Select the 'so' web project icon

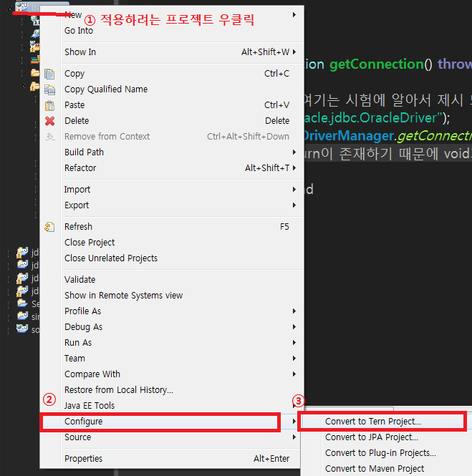coord(22,329)
